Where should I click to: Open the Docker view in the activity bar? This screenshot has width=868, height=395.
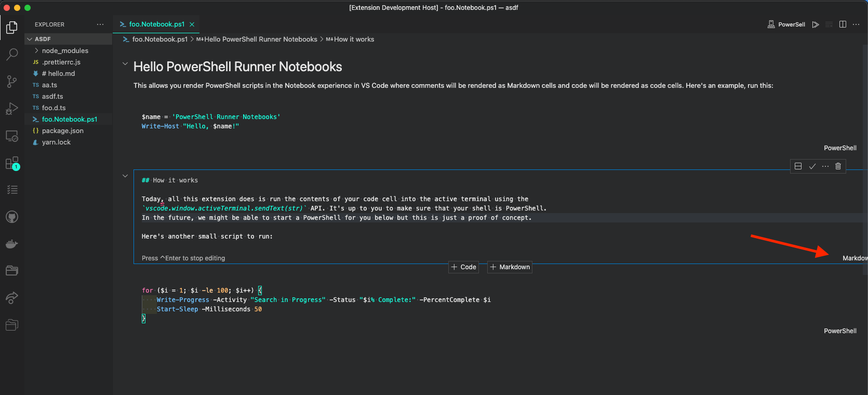click(12, 244)
